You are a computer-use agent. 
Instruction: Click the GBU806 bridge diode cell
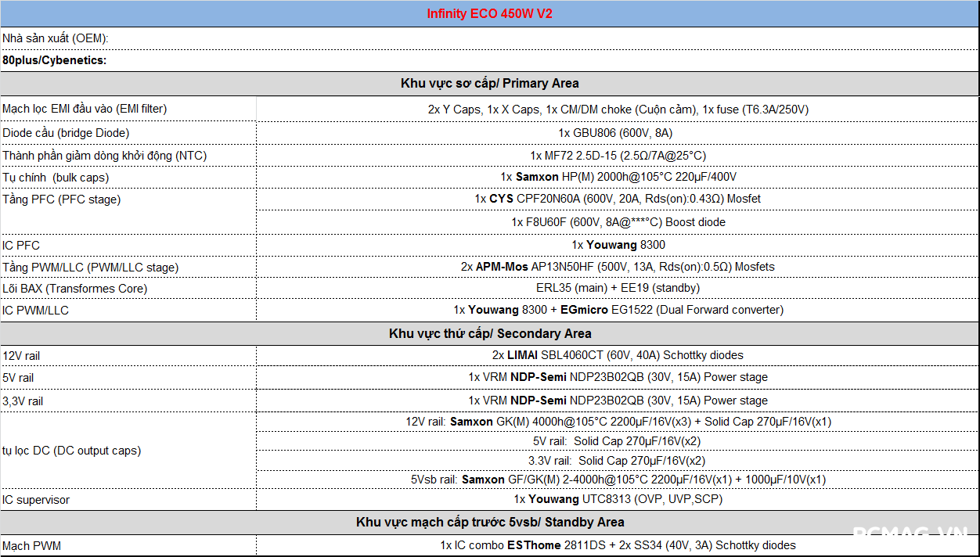pos(618,133)
